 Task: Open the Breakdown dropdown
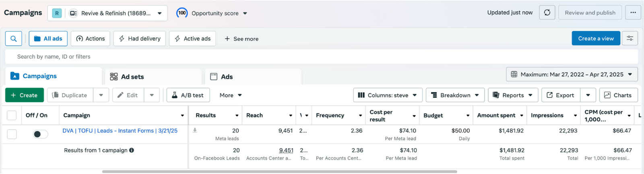(x=455, y=95)
